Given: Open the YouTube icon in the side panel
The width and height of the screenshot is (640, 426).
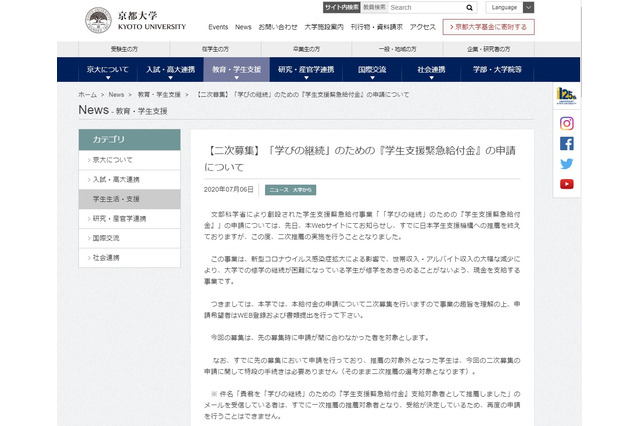Looking at the screenshot, I should point(567,184).
